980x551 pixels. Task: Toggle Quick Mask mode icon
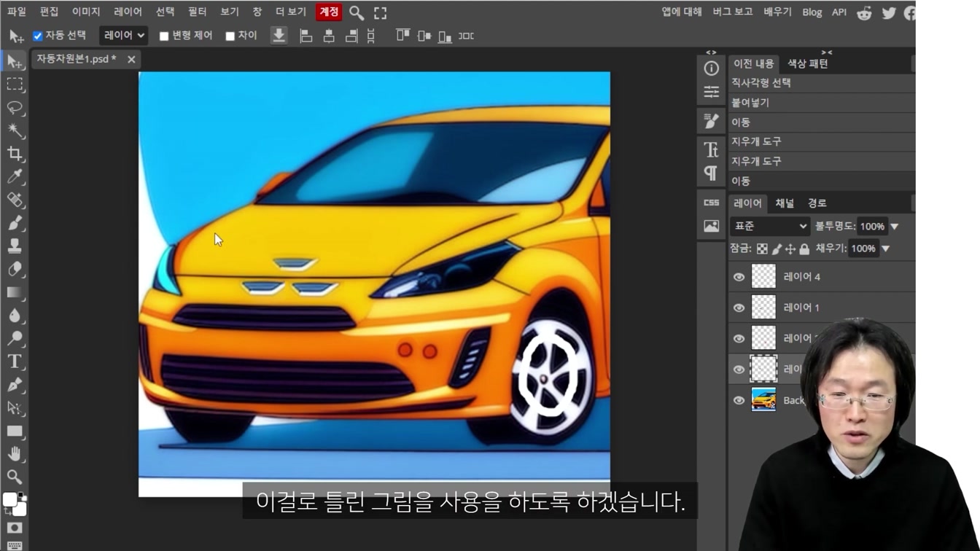click(x=15, y=528)
